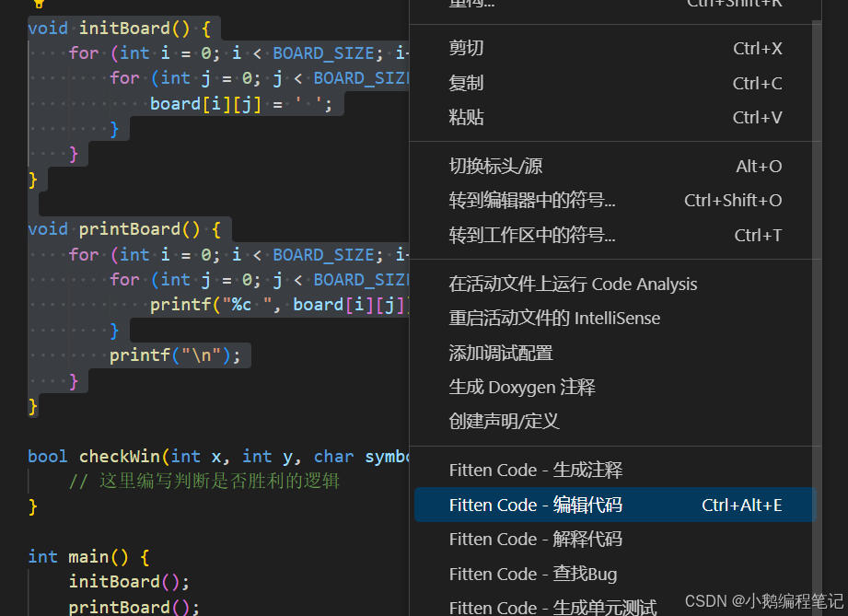This screenshot has width=848, height=616.
Task: Open 转到编辑器中的符号 entry
Action: tap(615, 201)
